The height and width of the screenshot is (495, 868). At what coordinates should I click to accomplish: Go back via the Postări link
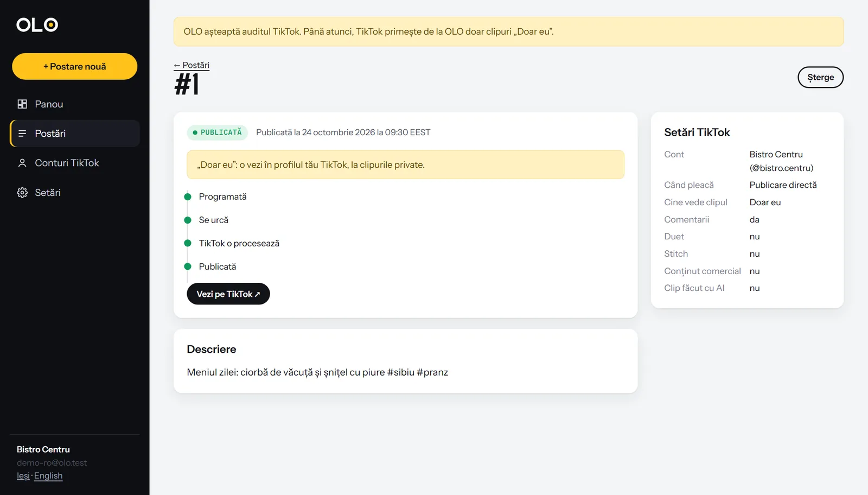[x=192, y=65]
